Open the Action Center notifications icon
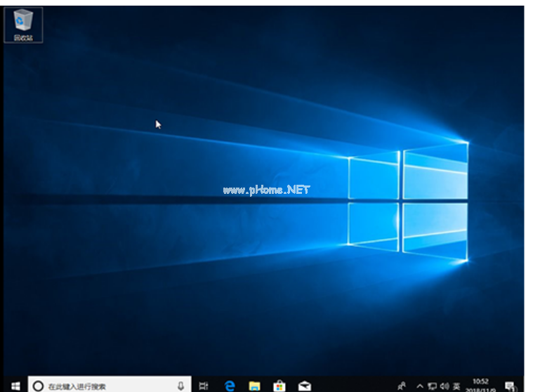540x392 pixels. pos(510,386)
